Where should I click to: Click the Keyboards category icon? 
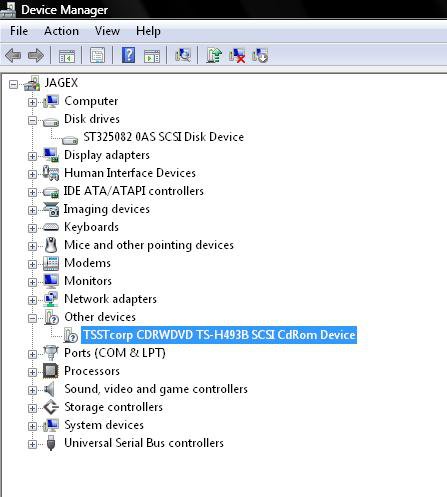coord(51,227)
